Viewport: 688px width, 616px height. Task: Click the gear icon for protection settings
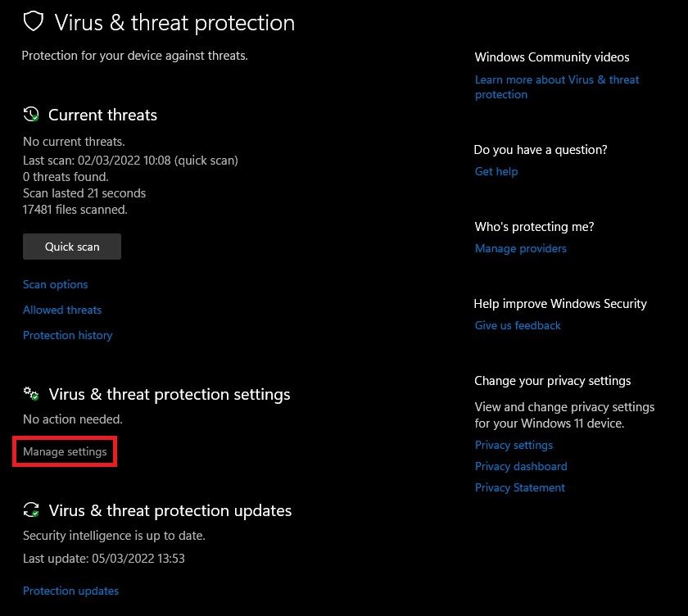[x=31, y=394]
